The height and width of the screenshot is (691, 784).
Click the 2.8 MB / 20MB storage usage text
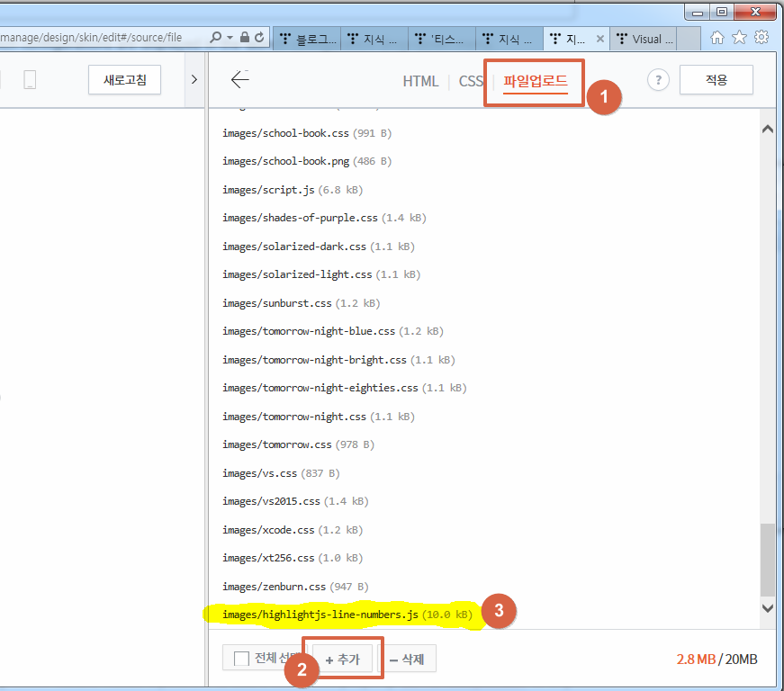[716, 659]
